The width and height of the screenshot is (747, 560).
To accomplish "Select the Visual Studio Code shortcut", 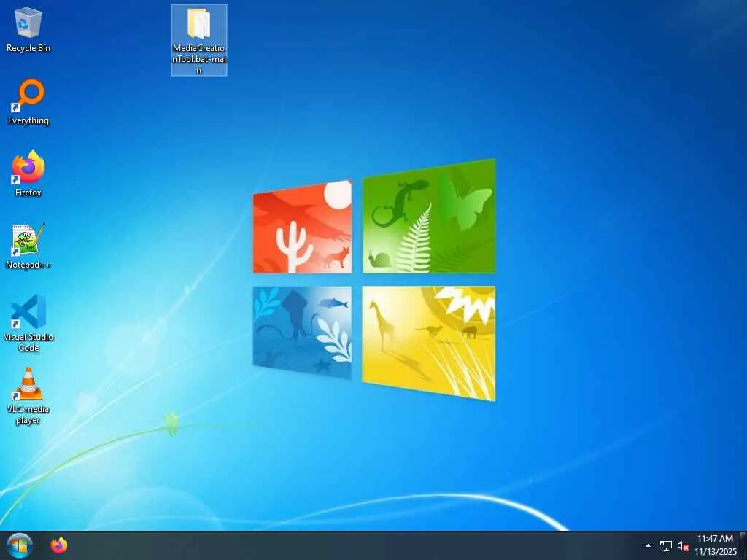I will tap(28, 323).
